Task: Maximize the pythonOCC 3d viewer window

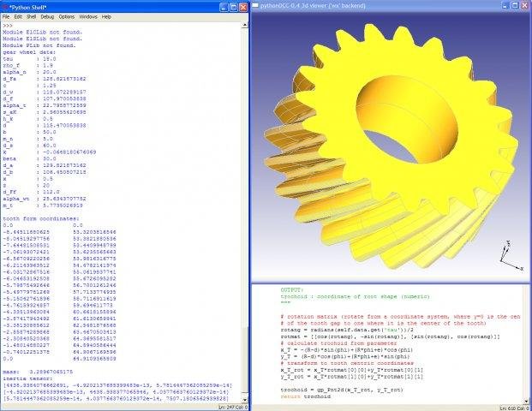Action: pos(515,5)
